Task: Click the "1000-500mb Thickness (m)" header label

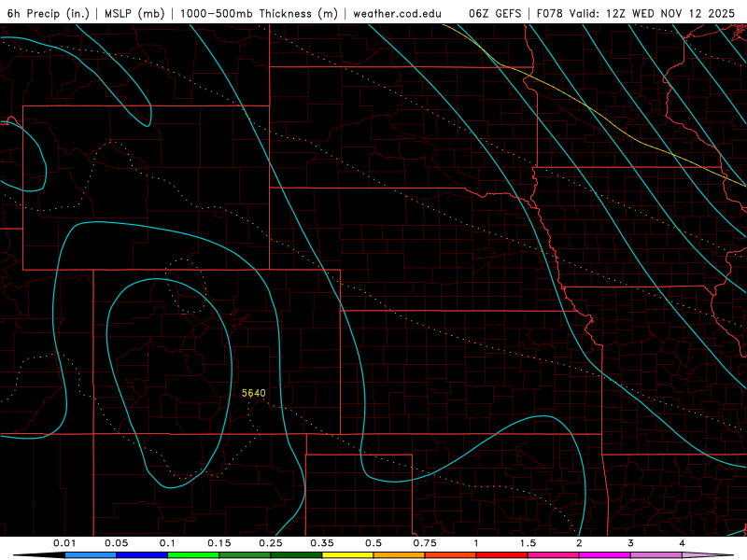Action: (260, 13)
